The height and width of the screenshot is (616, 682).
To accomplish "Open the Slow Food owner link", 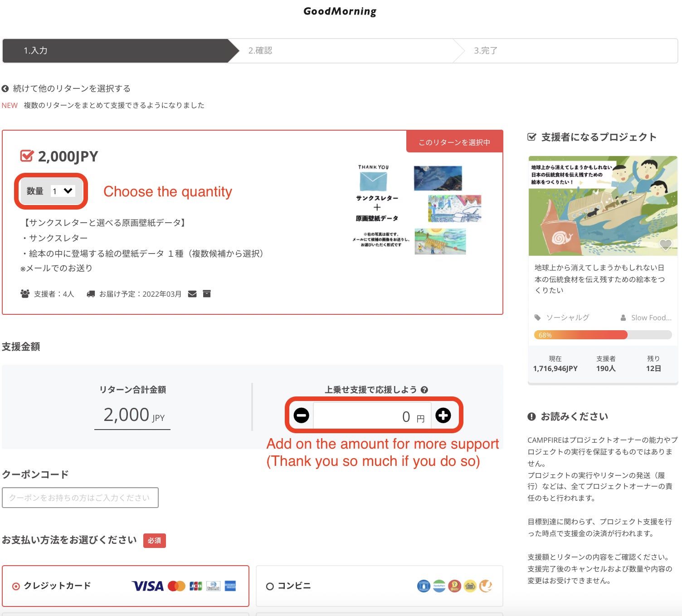I will pos(651,318).
